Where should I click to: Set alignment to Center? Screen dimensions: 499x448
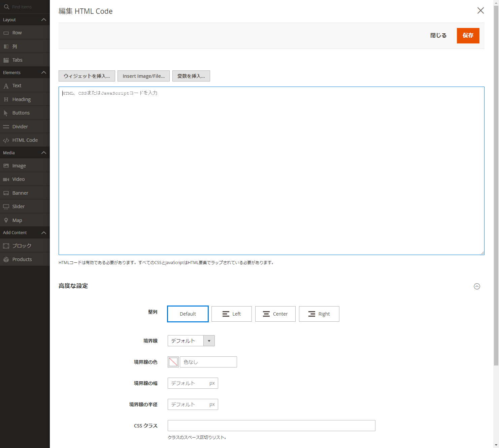pos(275,314)
